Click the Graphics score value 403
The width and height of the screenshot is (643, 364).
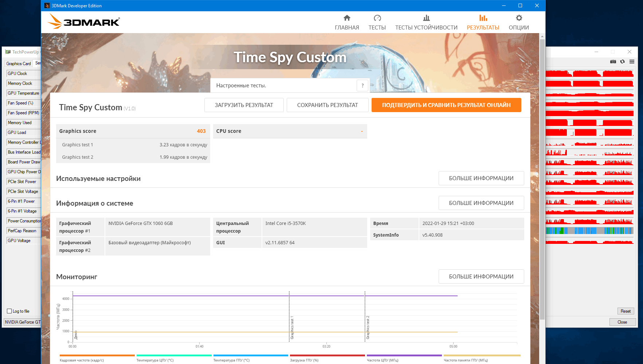pos(201,131)
